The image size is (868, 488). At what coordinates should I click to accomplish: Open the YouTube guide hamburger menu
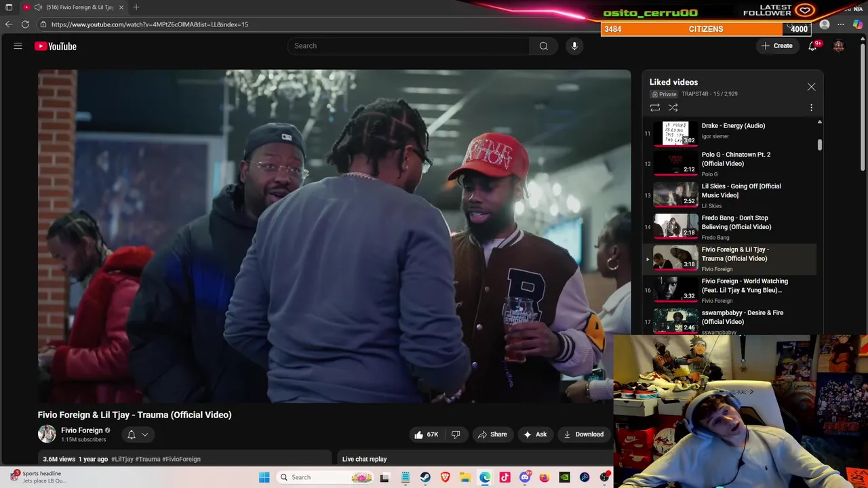[18, 46]
